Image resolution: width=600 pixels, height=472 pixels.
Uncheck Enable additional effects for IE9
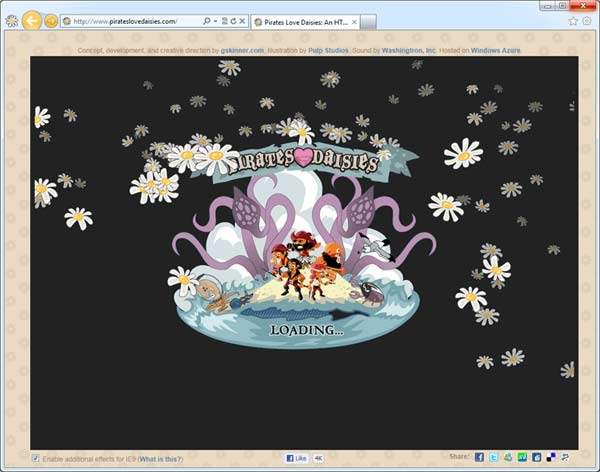point(36,458)
